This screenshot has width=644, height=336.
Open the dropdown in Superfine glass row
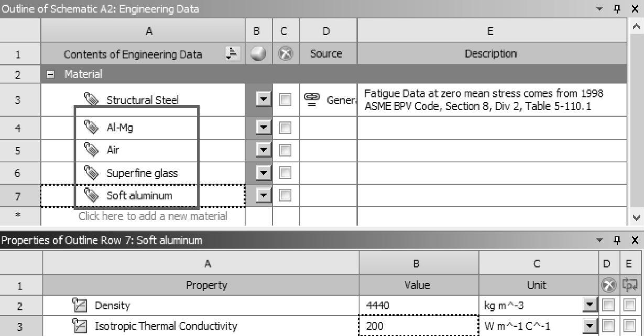263,173
